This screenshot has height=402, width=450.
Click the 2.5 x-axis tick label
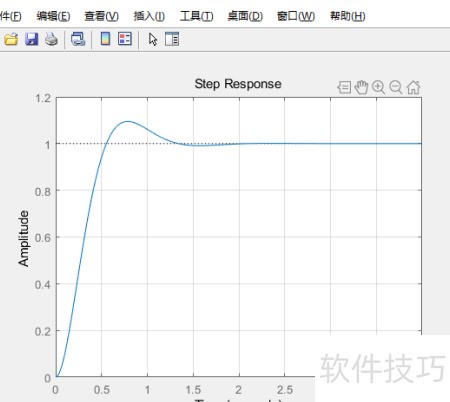(285, 390)
